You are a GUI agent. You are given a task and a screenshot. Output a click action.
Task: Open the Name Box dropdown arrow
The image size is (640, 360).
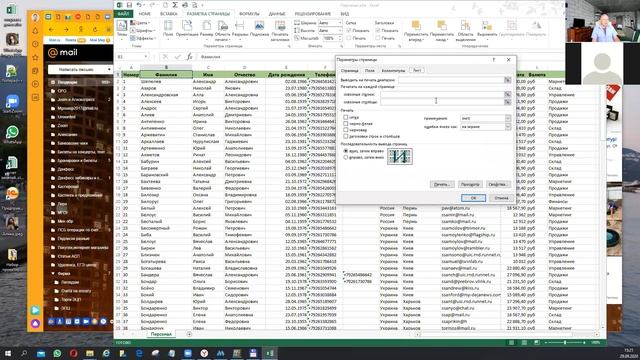(146, 57)
